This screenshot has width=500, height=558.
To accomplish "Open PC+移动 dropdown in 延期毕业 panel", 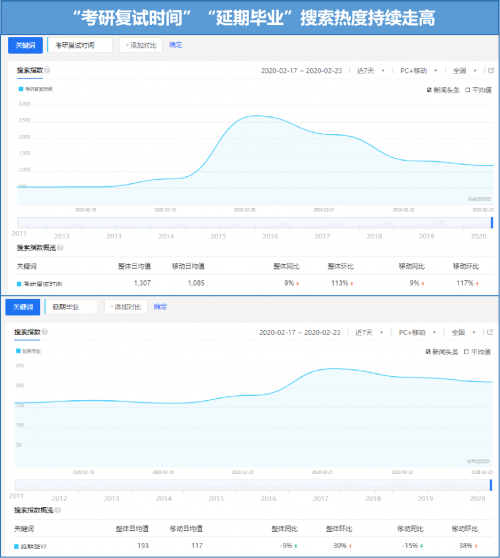I will [x=417, y=332].
